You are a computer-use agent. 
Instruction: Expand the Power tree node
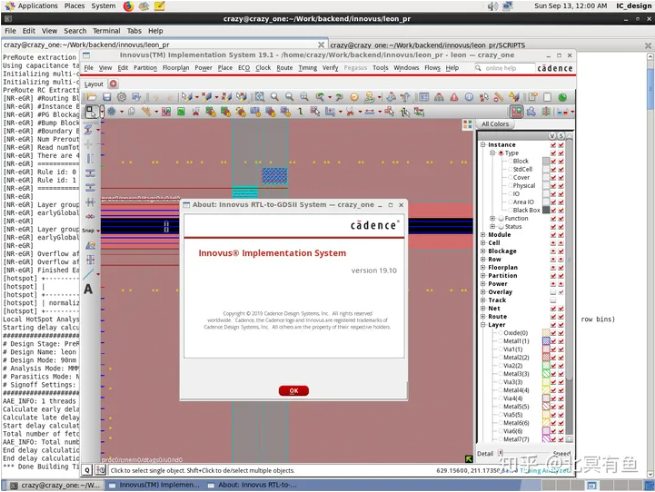(x=483, y=284)
